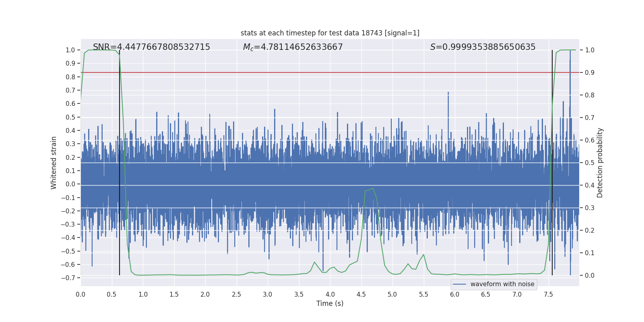
Task: Click the 'Whitened strain' y-axis label
Action: [54, 163]
